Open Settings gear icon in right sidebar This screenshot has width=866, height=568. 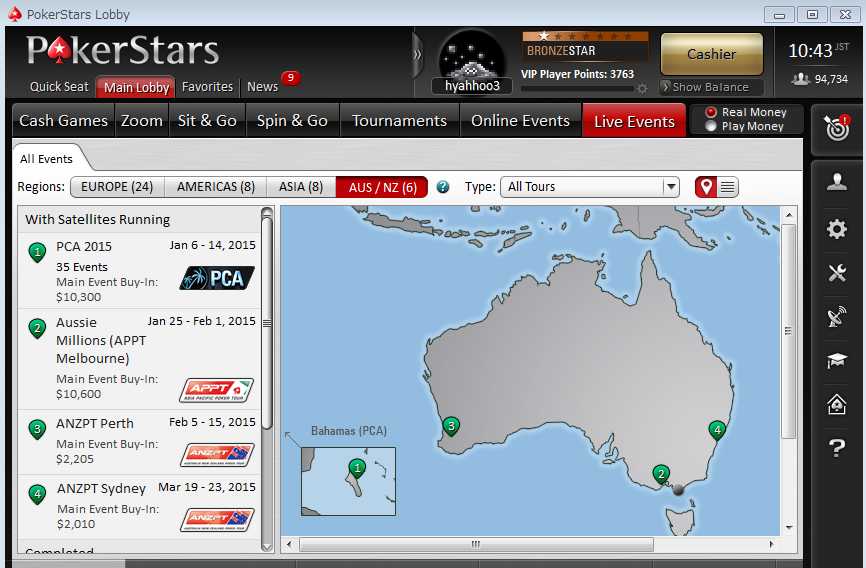(x=837, y=229)
